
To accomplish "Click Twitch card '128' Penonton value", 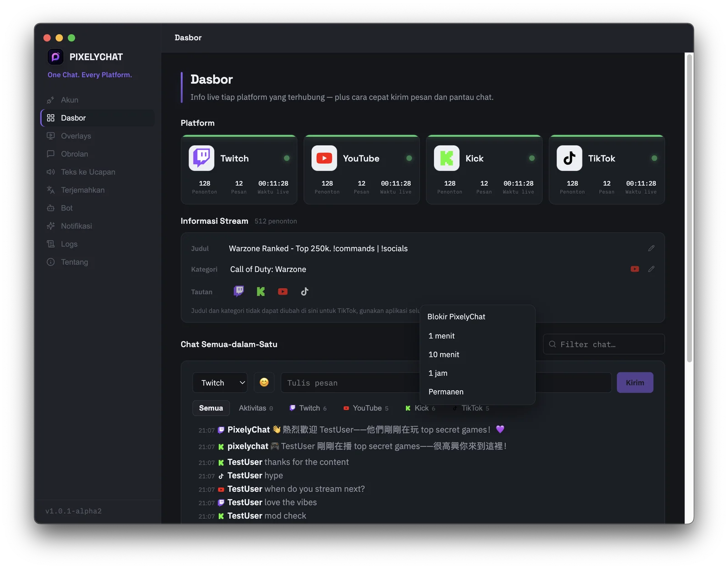I will click(205, 183).
